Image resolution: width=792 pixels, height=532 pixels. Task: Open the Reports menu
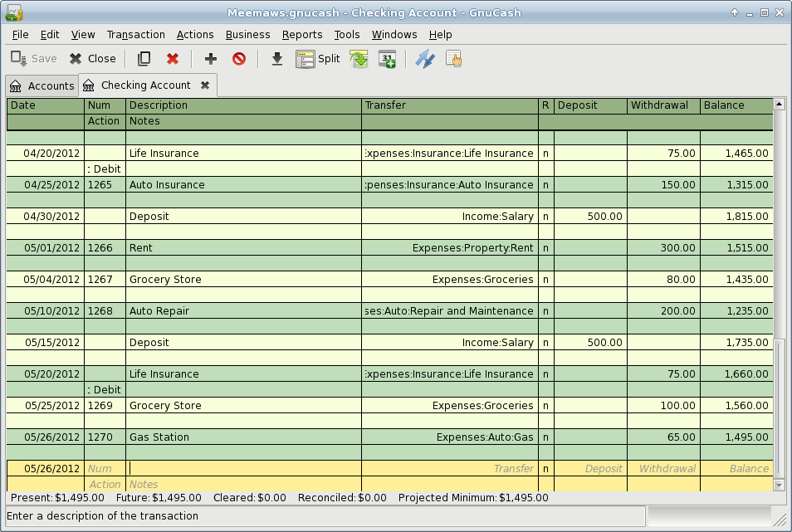coord(302,34)
